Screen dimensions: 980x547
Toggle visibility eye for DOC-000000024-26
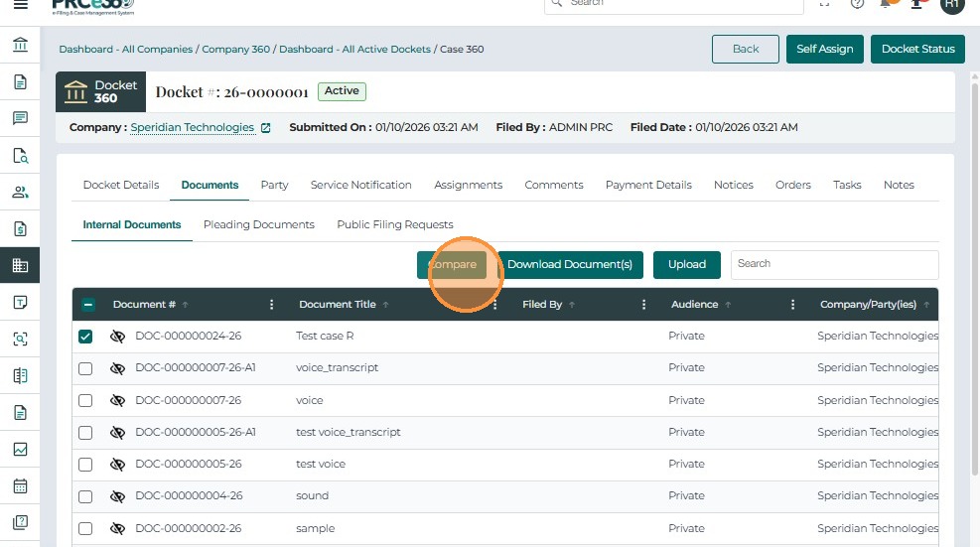[x=117, y=337]
